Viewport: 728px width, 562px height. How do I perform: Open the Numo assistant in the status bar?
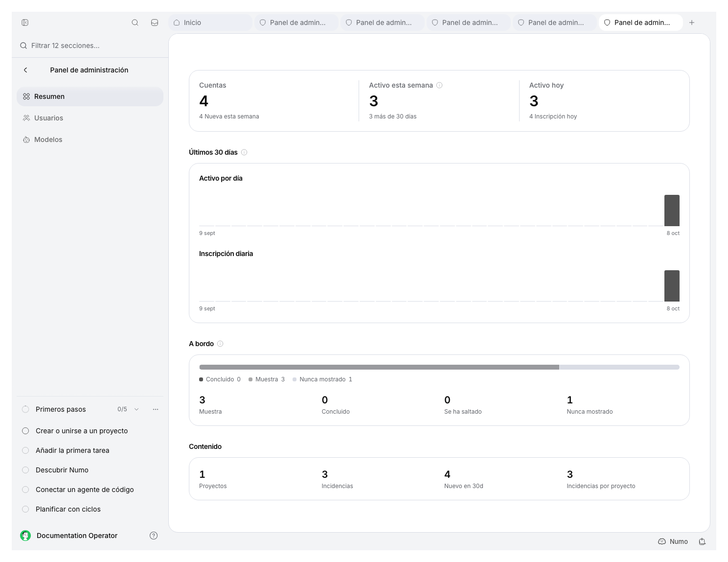673,541
